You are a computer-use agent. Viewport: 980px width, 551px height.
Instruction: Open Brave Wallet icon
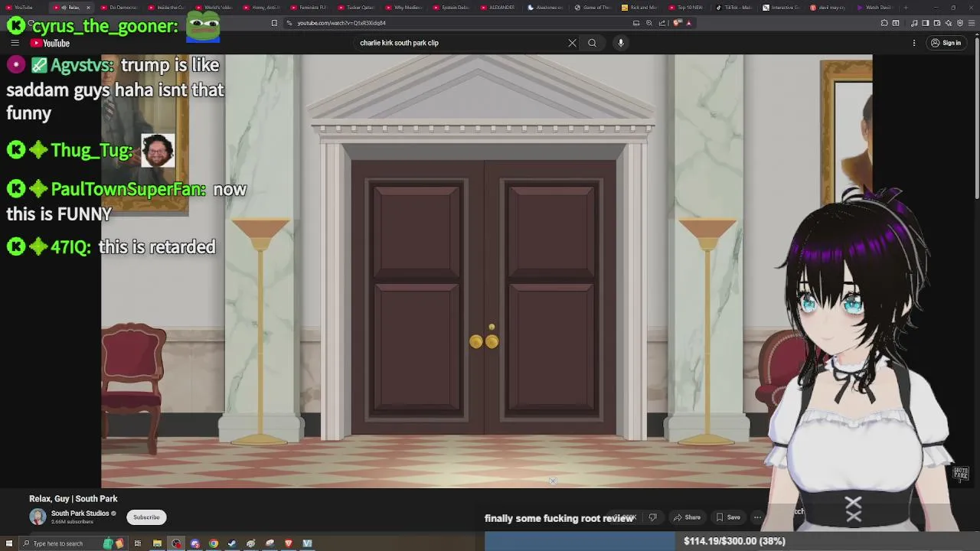pyautogui.click(x=937, y=23)
